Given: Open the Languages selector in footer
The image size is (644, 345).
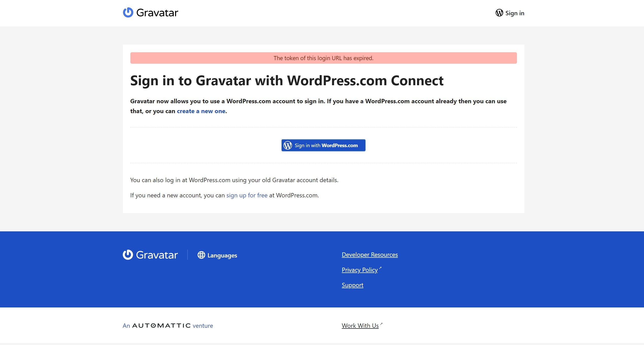Looking at the screenshot, I should (217, 255).
